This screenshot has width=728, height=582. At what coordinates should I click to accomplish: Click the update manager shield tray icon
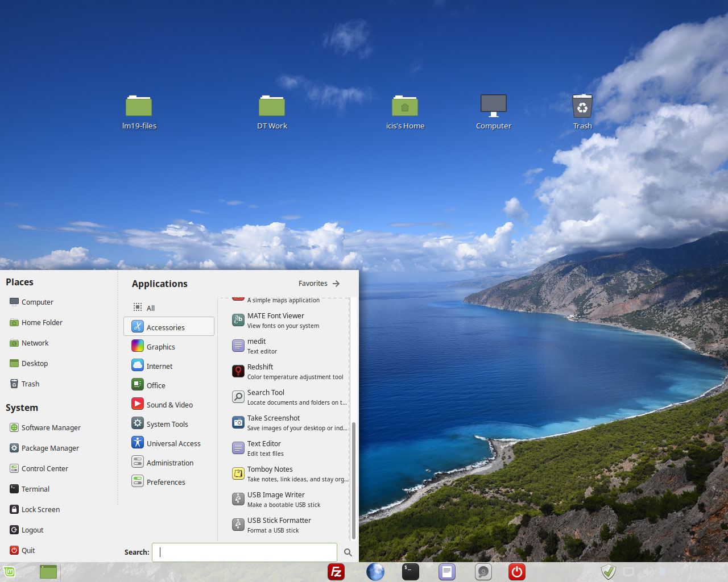tap(608, 572)
